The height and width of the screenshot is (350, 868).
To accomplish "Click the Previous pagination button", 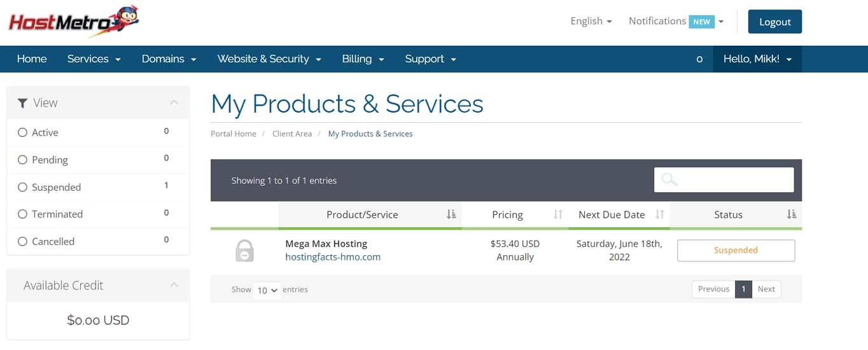I will 713,289.
